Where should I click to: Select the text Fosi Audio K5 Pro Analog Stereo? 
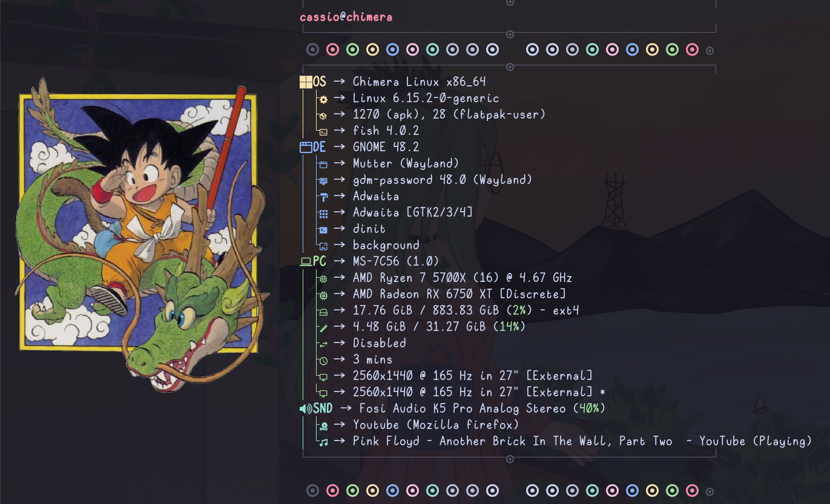[463, 409]
